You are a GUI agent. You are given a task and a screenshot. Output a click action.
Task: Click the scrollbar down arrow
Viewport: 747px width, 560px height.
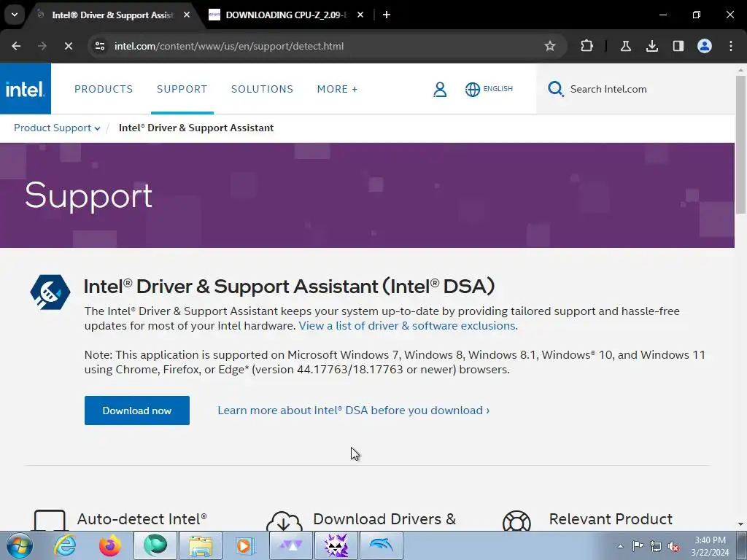[x=741, y=524]
